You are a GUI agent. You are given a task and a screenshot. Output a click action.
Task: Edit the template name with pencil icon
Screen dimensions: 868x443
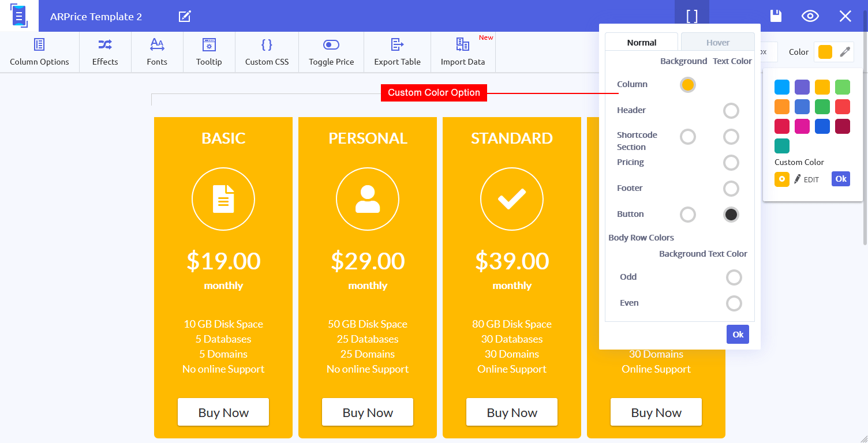coord(185,16)
